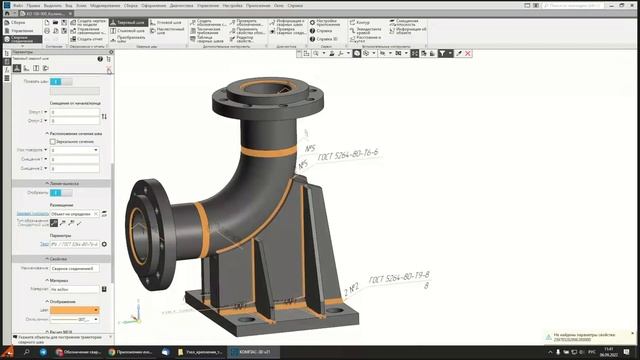
Task: Open the Вид menu
Action: (69, 6)
